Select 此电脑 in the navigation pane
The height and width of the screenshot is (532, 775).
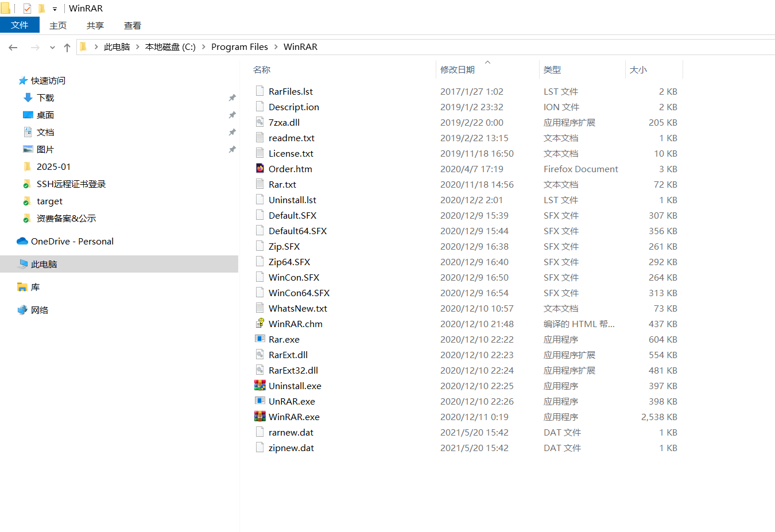tap(44, 264)
